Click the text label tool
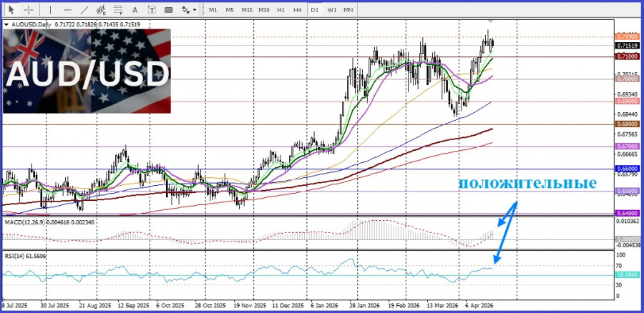Viewport: 644px width, 313px height. point(152,9)
